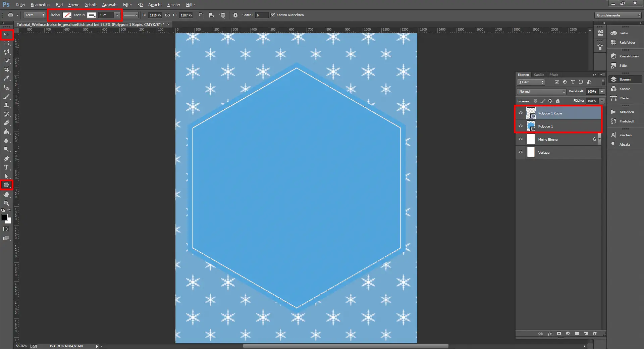Select the Polygon shape tool

point(6,185)
